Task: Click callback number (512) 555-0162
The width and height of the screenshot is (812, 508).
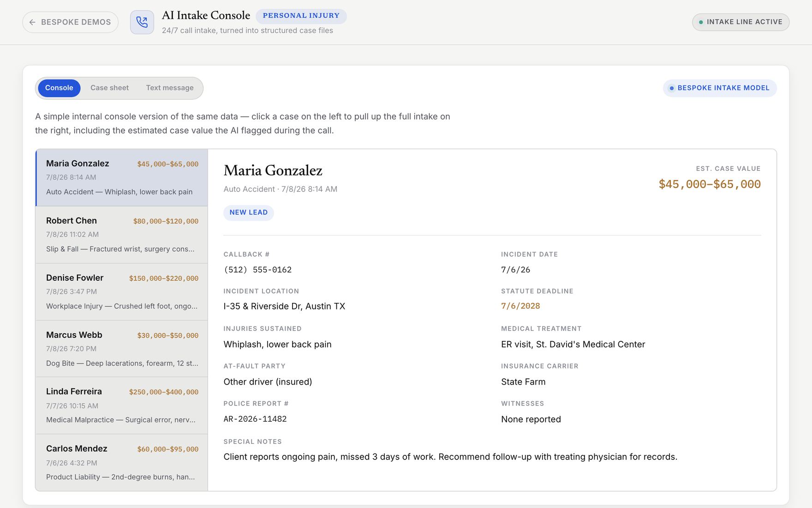Action: point(257,270)
